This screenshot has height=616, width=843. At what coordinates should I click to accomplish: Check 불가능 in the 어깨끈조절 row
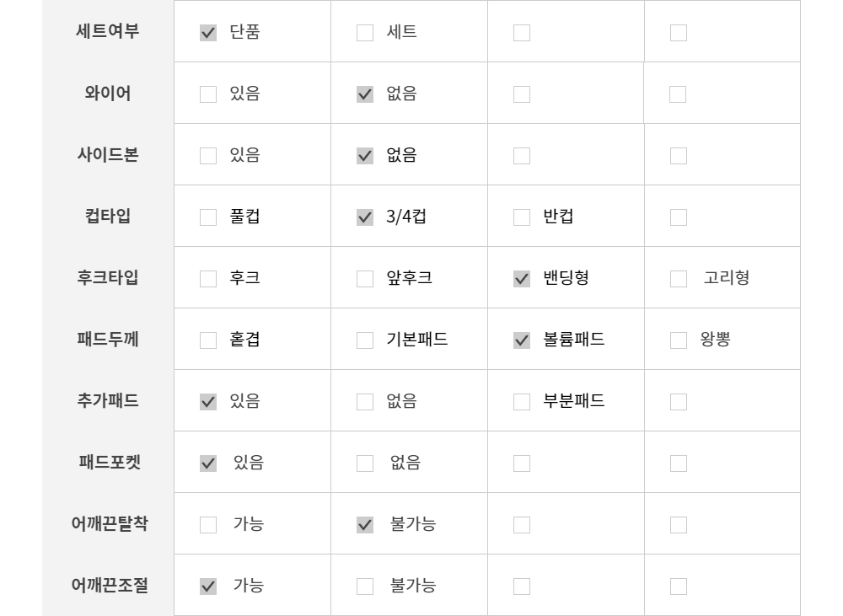click(365, 587)
